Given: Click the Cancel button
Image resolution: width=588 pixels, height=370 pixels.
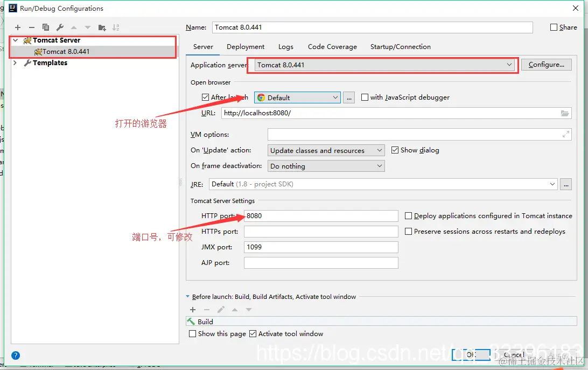Looking at the screenshot, I should pyautogui.click(x=514, y=354).
